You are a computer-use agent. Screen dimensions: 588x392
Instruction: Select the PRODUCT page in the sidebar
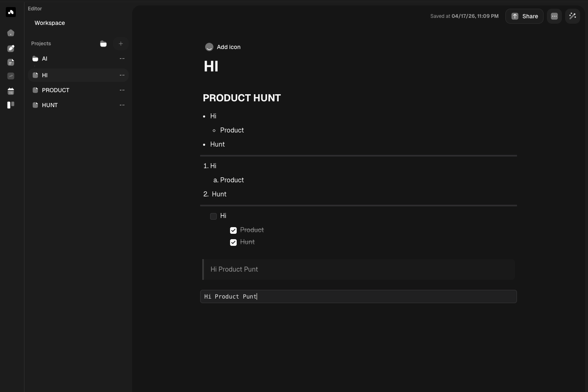[78, 90]
